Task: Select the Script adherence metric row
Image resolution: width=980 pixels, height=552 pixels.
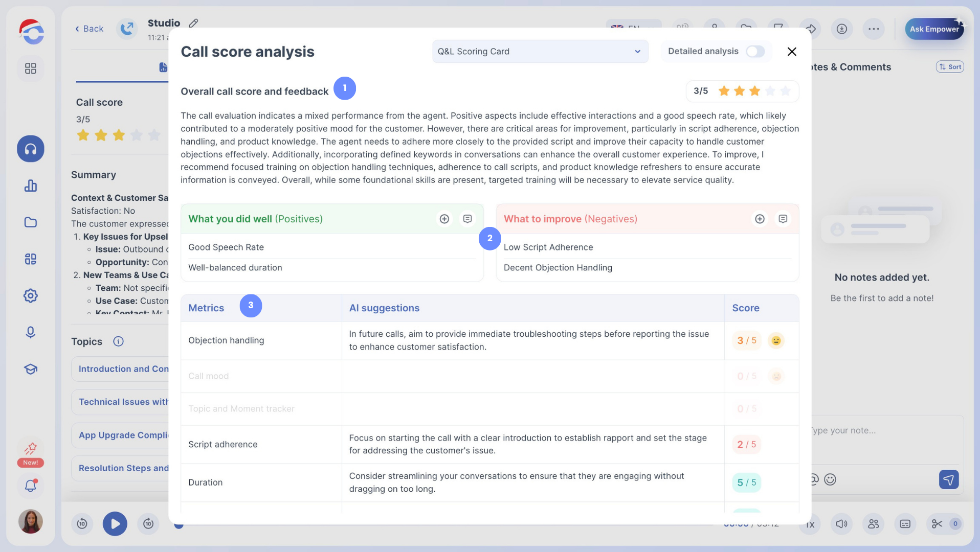Action: (222, 444)
